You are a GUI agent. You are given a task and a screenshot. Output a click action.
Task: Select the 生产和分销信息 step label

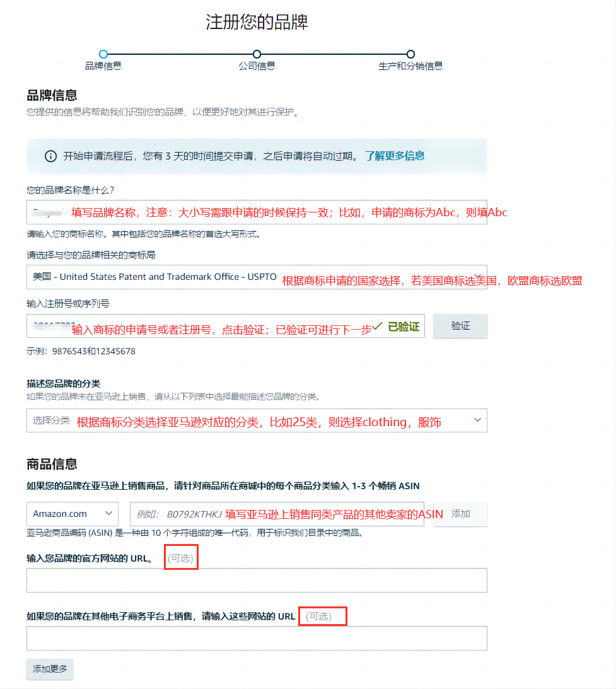tap(410, 65)
